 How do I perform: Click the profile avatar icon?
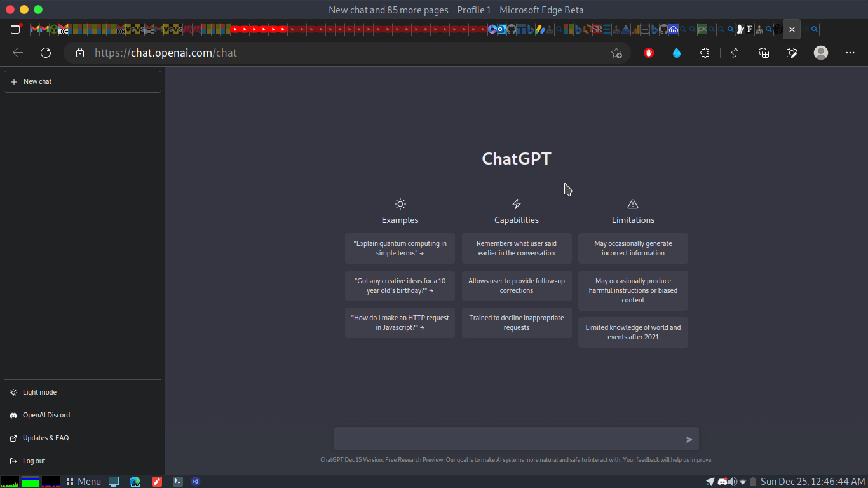click(821, 53)
